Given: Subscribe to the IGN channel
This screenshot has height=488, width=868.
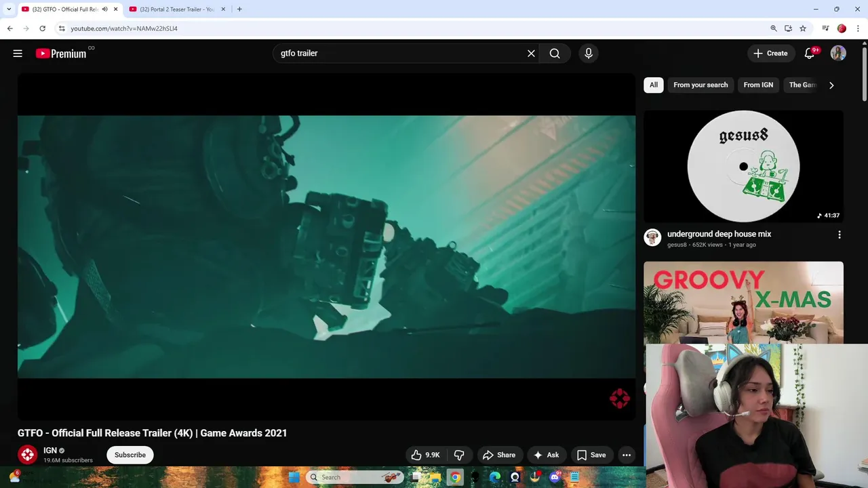Looking at the screenshot, I should pyautogui.click(x=130, y=455).
